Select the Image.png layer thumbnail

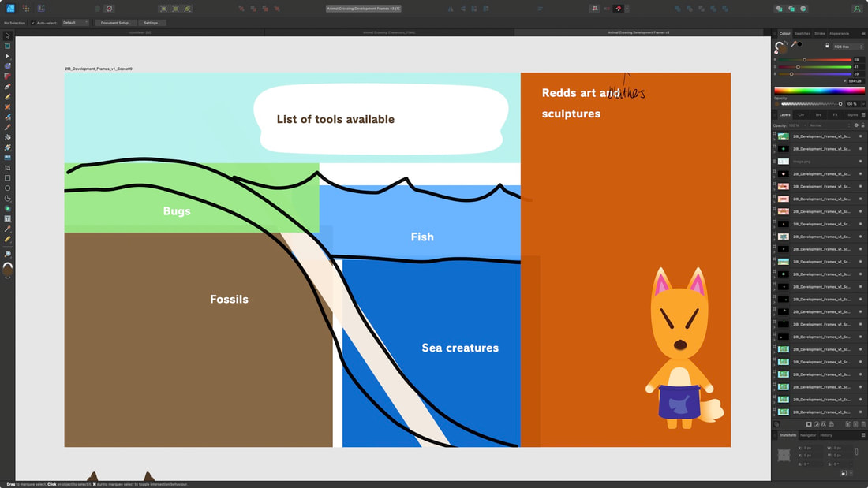[x=784, y=162]
